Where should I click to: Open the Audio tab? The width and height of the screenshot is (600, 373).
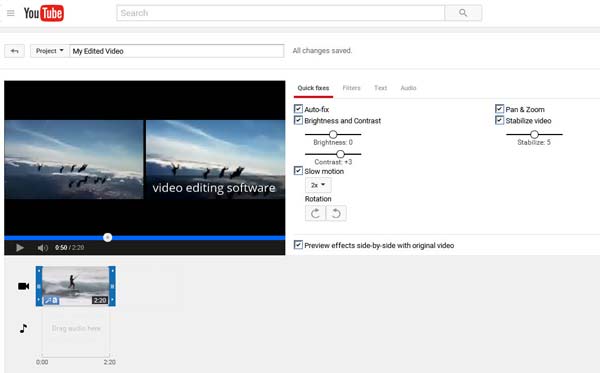(x=408, y=88)
